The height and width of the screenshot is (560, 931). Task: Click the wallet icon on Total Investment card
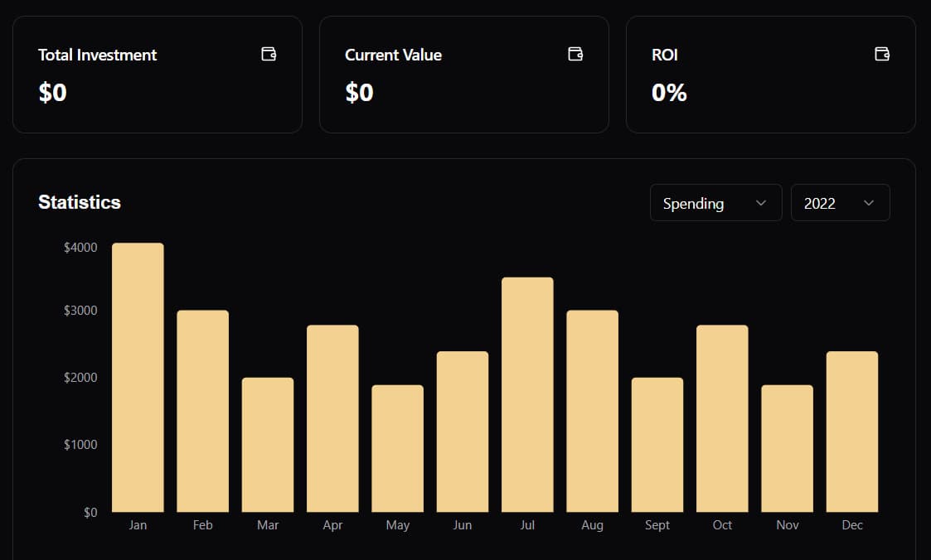(x=269, y=55)
